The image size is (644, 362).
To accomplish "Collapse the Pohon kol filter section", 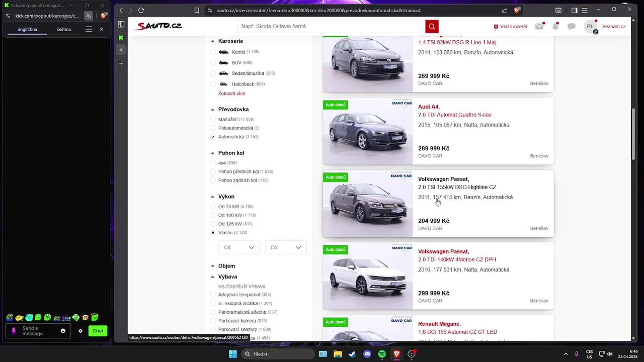I will tap(212, 153).
